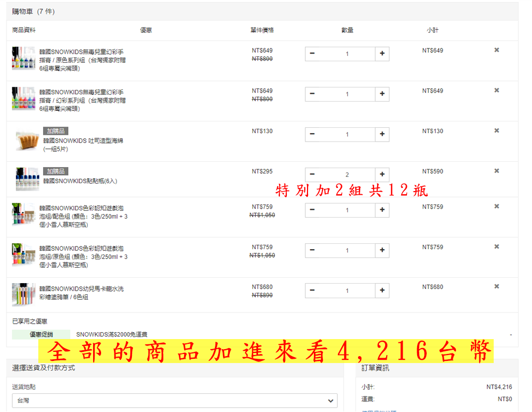Decrease quantity of 點點瓶(6入)
This screenshot has width=532, height=412.
coord(312,175)
